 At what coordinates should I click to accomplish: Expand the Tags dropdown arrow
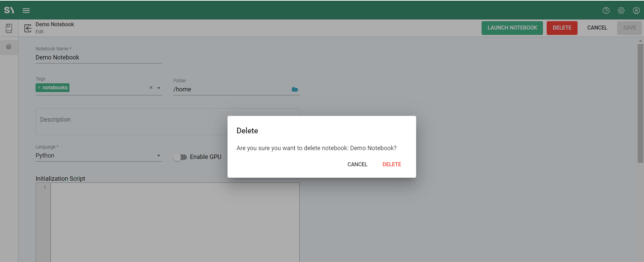159,88
